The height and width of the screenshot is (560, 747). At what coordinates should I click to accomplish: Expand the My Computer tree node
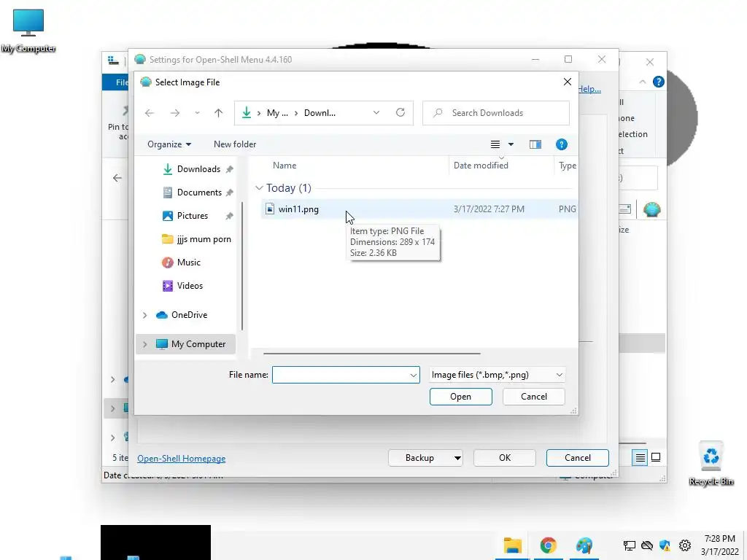click(145, 344)
